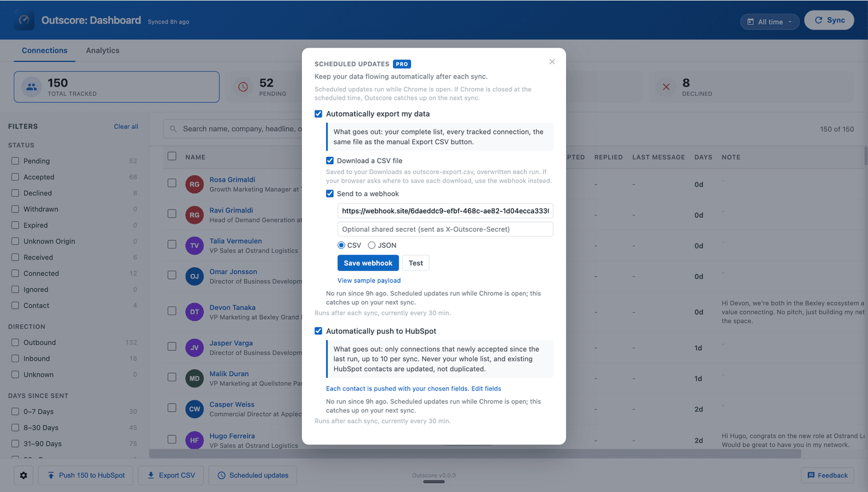Toggle the select-all checkbox beside NAME
This screenshot has width=868, height=492.
tap(172, 157)
